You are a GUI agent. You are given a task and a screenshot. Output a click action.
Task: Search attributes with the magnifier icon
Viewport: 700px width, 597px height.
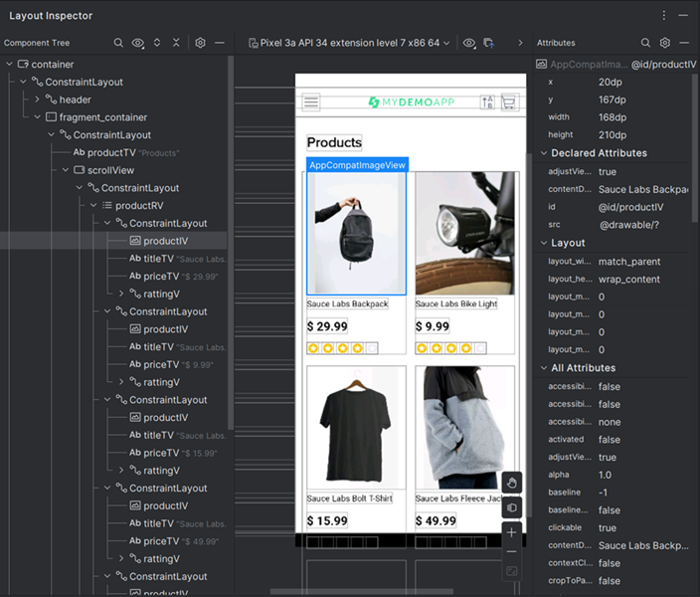[645, 44]
